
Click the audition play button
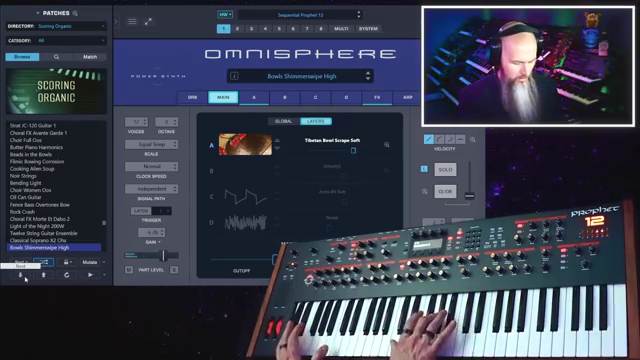[x=90, y=275]
